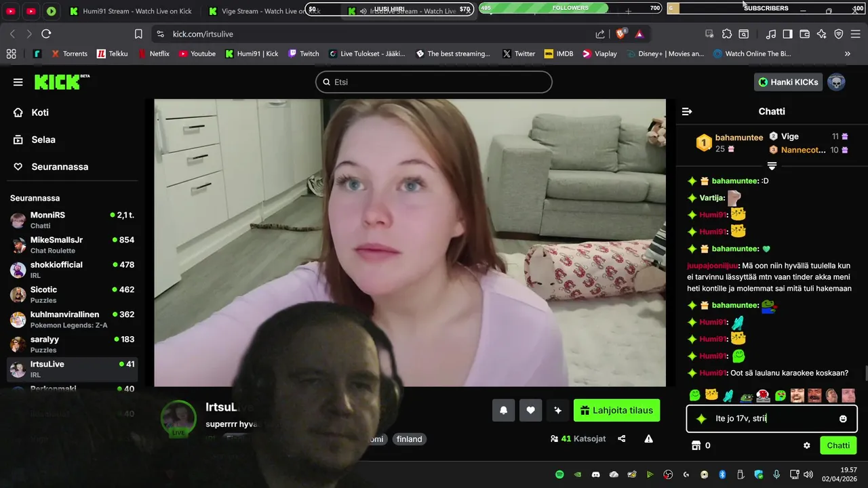Open browser extensions puzzle icon
The height and width of the screenshot is (488, 868).
(726, 34)
